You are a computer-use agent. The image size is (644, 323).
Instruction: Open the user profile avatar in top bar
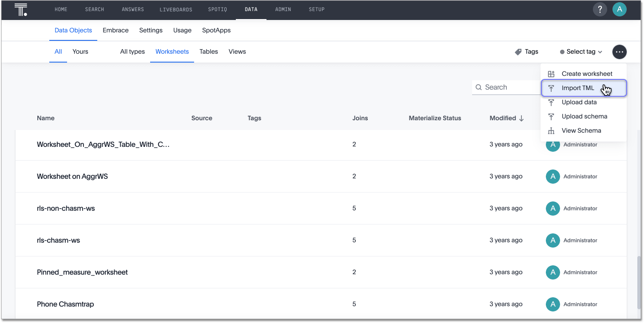point(619,9)
